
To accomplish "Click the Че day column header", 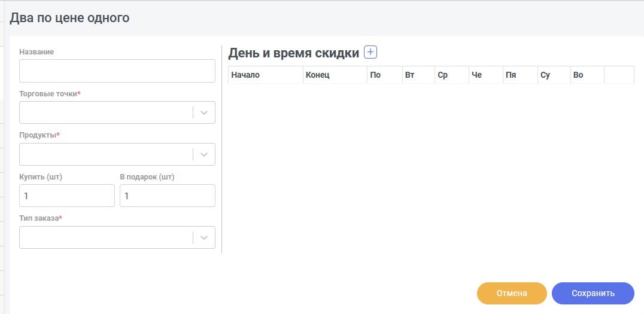I will click(x=486, y=75).
